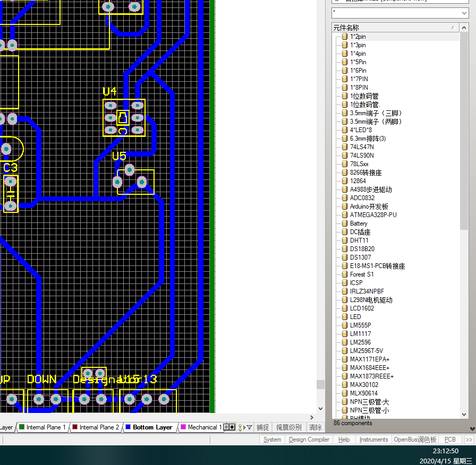The height and width of the screenshot is (465, 476).
Task: Click the 捕捉 snap button
Action: pyautogui.click(x=262, y=427)
